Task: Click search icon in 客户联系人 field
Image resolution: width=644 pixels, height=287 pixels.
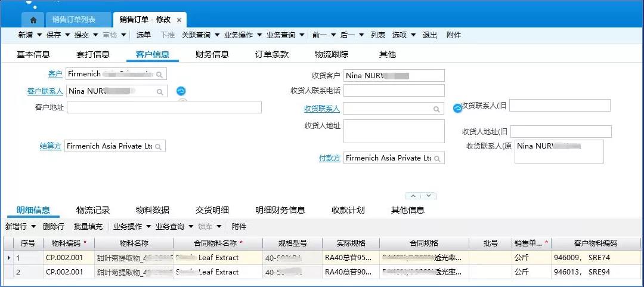Action: coord(160,92)
